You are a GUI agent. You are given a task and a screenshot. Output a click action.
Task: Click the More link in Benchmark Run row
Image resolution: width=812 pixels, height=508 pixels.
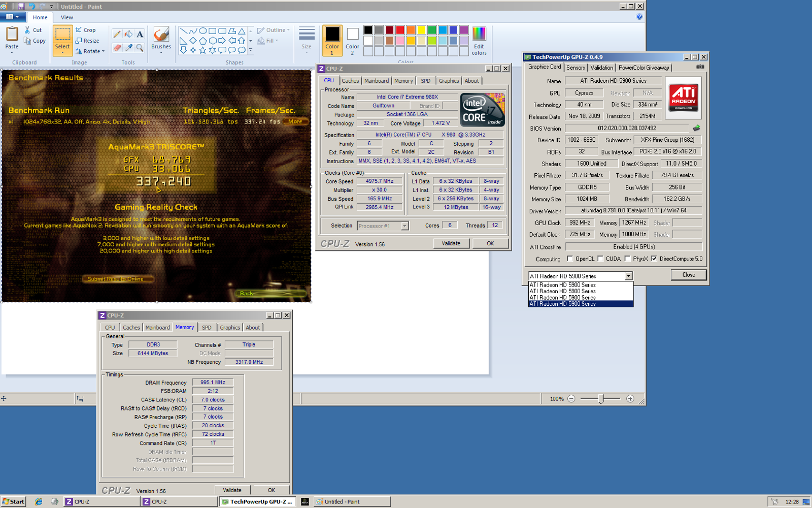point(295,121)
